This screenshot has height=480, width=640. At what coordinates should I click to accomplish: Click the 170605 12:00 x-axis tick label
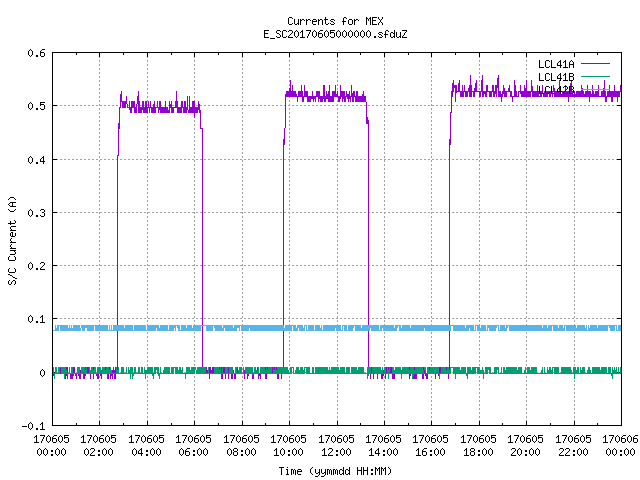336,445
